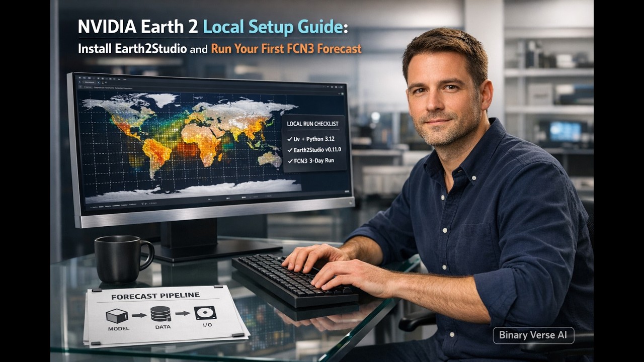Click the "Local Setup Guide:" title text
644x362 pixels.
point(275,27)
